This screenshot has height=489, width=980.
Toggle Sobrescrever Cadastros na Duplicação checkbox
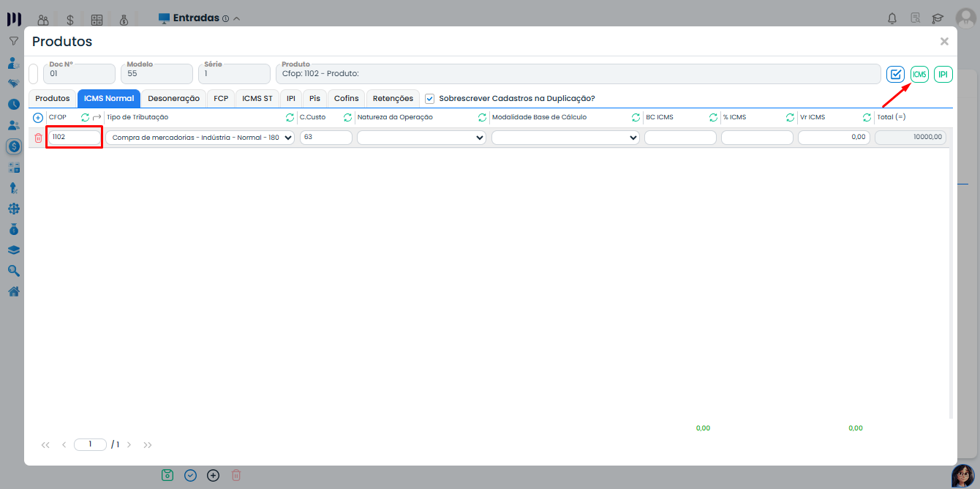430,98
